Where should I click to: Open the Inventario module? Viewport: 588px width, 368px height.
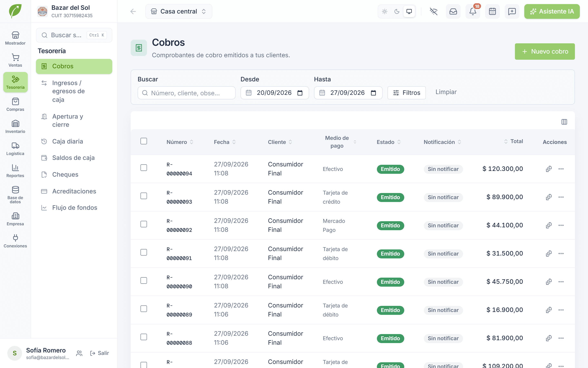pyautogui.click(x=15, y=127)
